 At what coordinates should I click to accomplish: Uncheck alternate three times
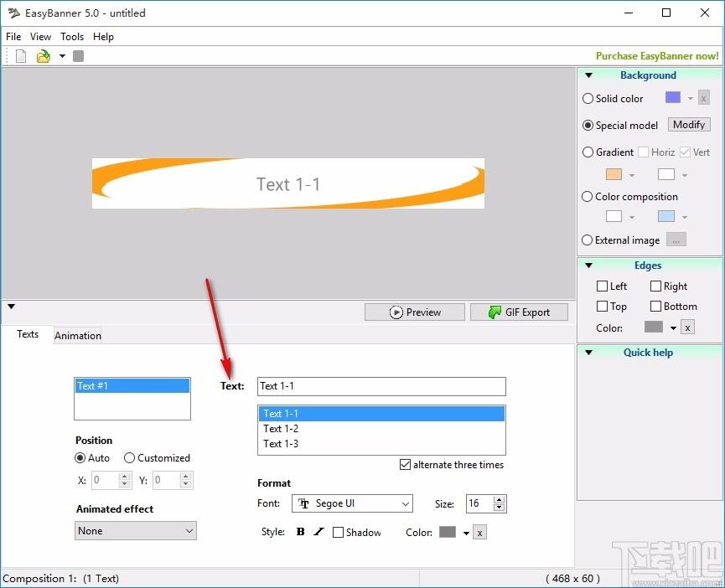click(405, 465)
